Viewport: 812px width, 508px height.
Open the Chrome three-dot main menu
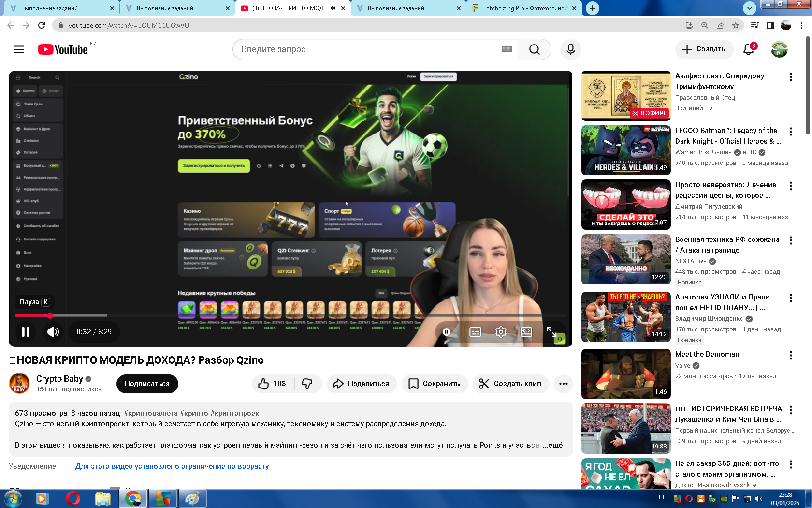[x=802, y=25]
